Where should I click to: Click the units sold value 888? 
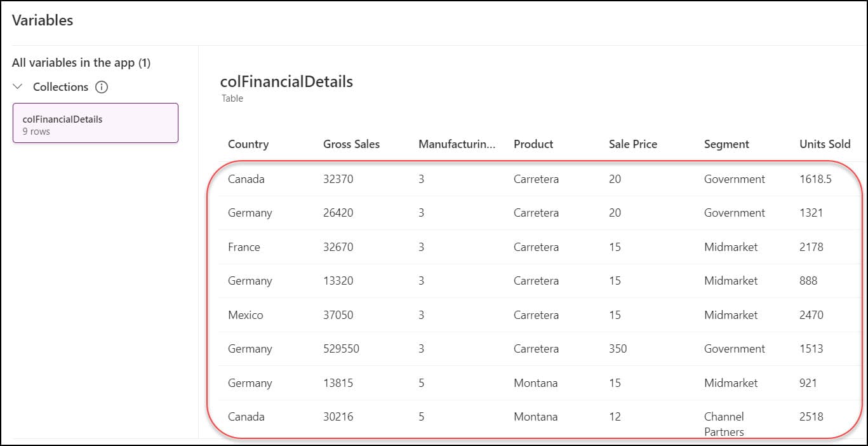(x=808, y=281)
